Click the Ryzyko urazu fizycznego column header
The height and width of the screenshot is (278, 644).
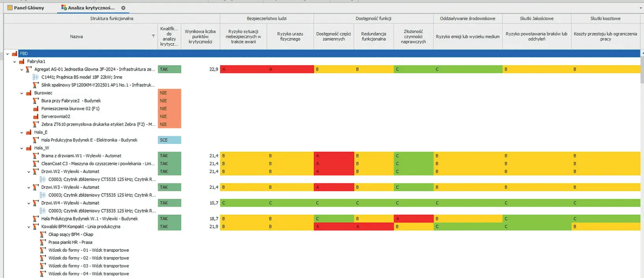(290, 37)
